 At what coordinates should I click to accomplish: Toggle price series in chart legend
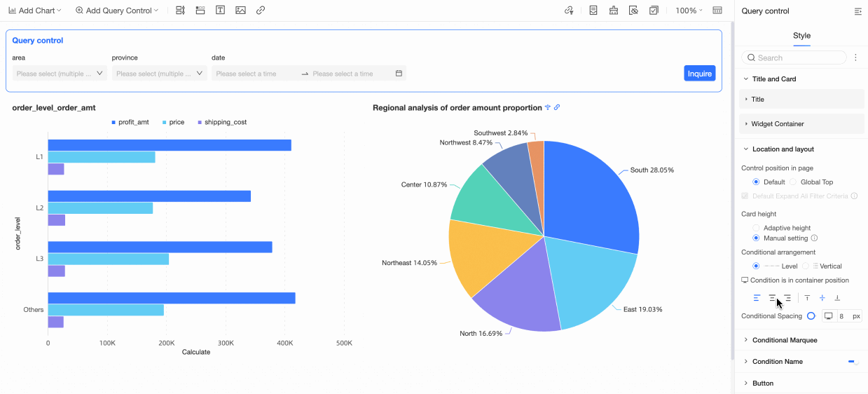[173, 122]
